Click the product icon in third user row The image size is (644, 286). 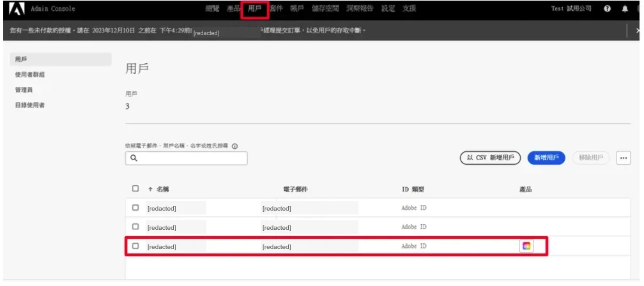526,246
